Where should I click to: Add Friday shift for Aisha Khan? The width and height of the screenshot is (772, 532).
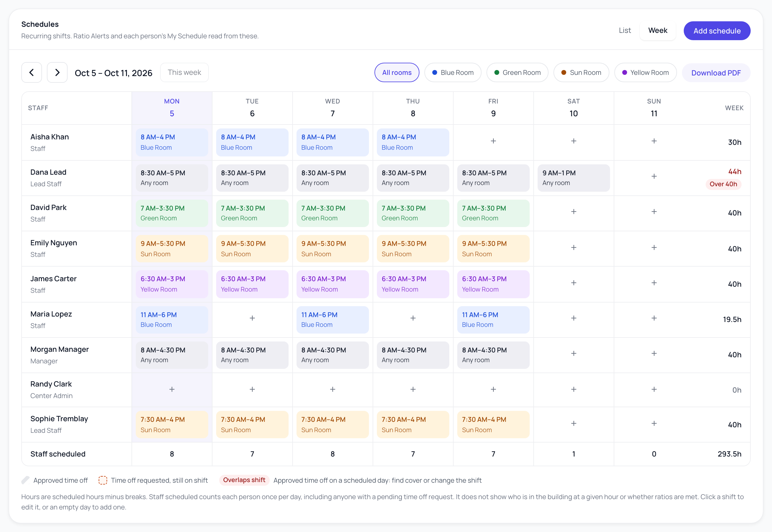493,141
